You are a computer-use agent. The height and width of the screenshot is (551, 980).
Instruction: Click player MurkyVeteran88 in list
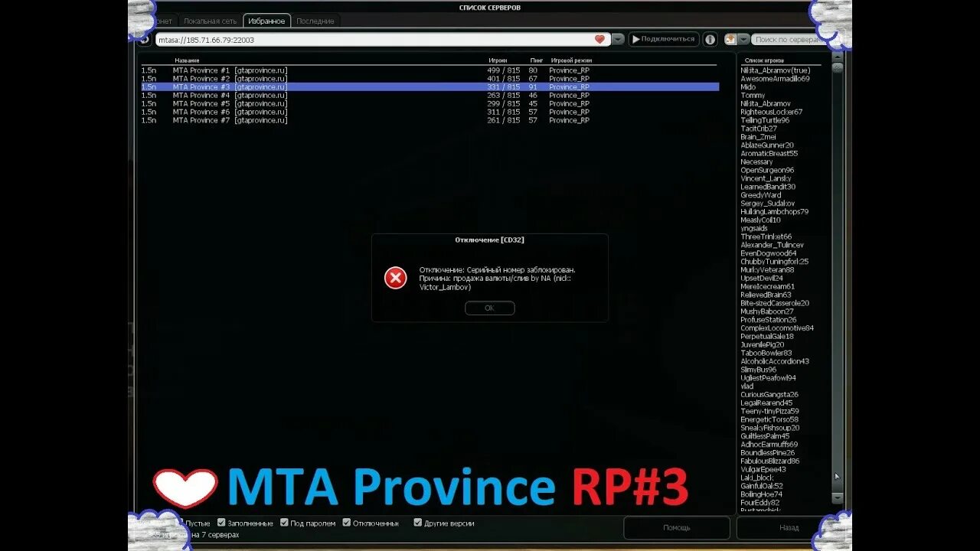[x=767, y=270]
